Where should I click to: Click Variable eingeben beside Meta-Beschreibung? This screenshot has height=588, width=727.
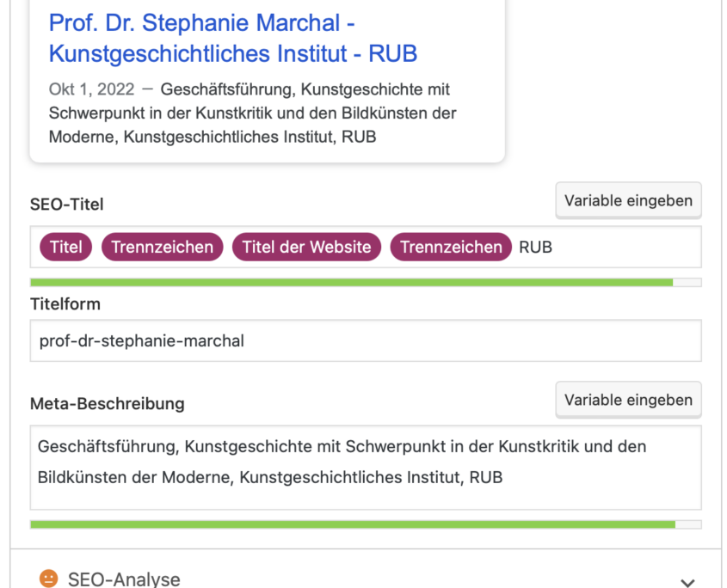pyautogui.click(x=628, y=400)
